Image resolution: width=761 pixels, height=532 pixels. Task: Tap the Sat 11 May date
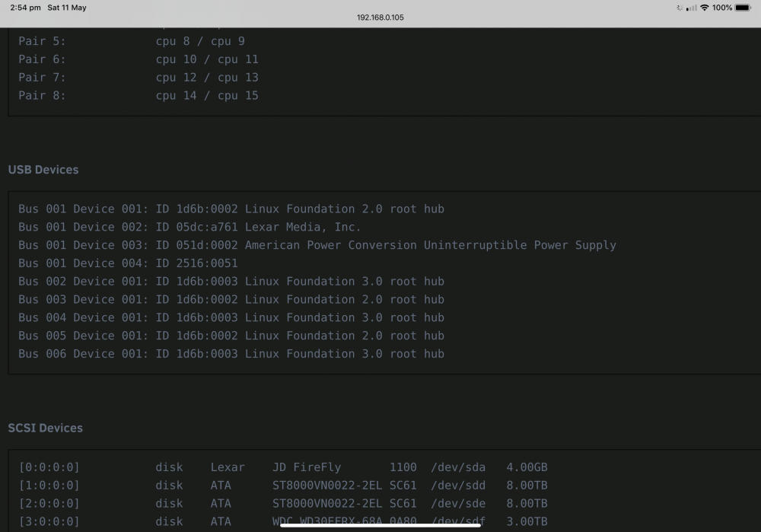[67, 8]
